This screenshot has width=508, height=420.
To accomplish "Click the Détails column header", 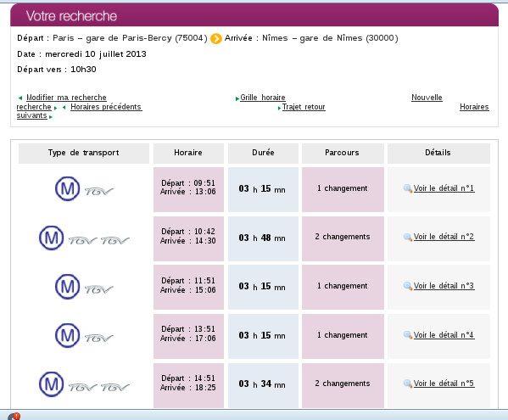I will pos(438,154).
